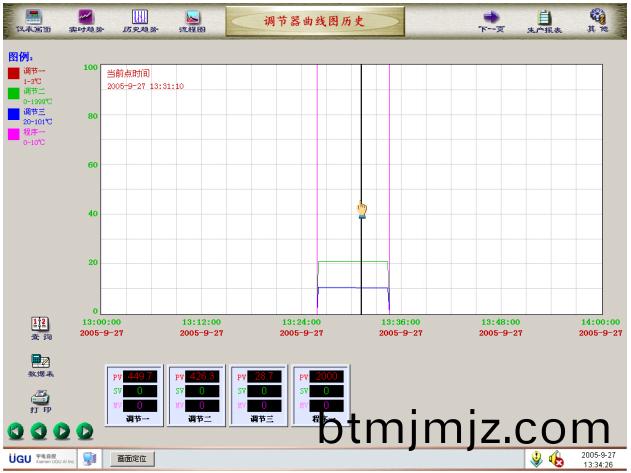Click the 画面定位 taskbar button

pos(132,458)
